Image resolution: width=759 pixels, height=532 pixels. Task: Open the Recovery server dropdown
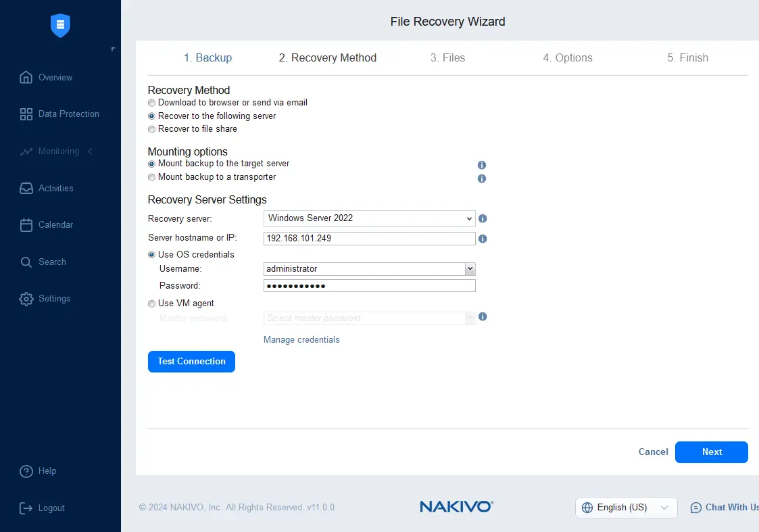pos(369,218)
